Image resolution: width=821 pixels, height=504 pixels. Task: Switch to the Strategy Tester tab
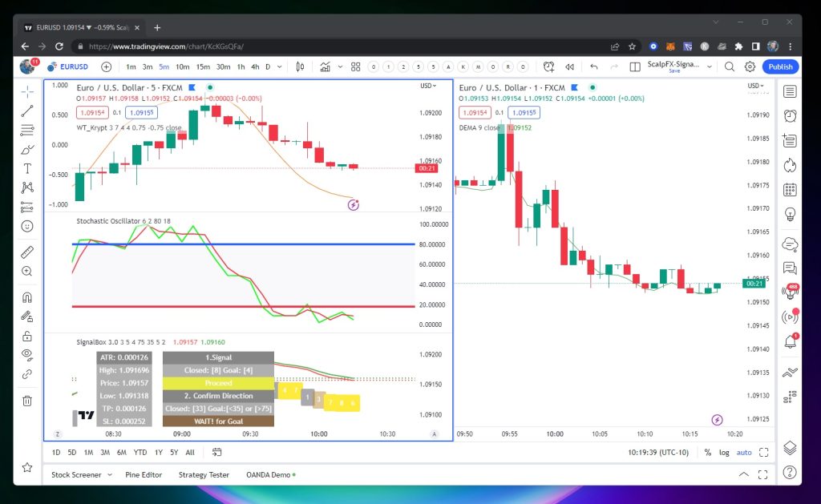pyautogui.click(x=204, y=474)
